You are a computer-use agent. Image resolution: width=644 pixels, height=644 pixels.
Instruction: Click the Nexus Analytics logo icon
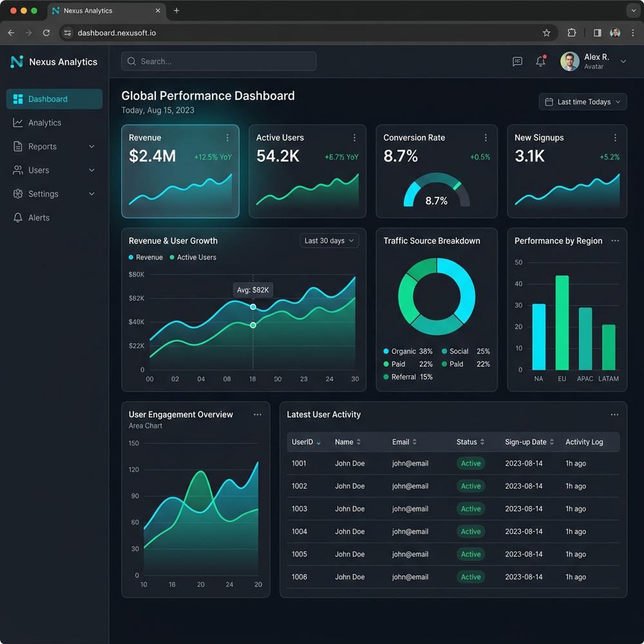tap(17, 62)
